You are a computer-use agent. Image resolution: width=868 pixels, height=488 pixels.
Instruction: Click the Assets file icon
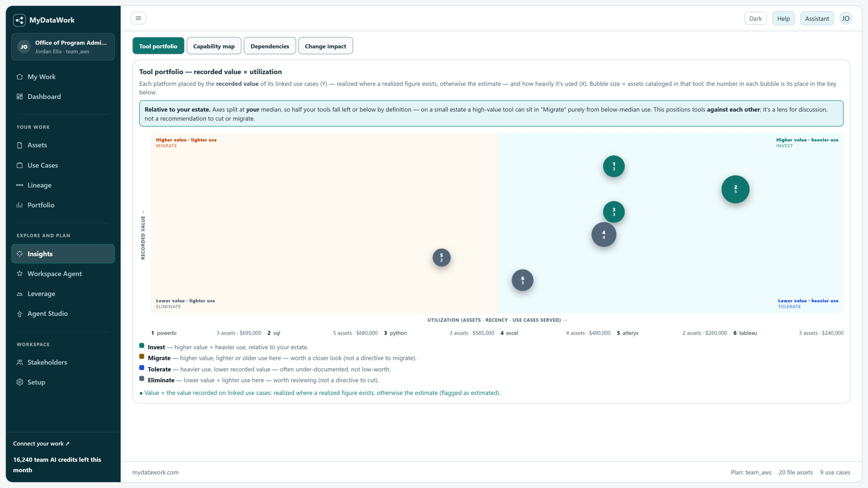point(20,145)
